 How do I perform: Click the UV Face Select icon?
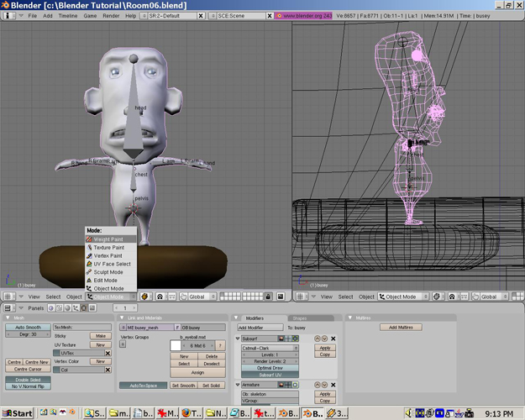point(89,264)
